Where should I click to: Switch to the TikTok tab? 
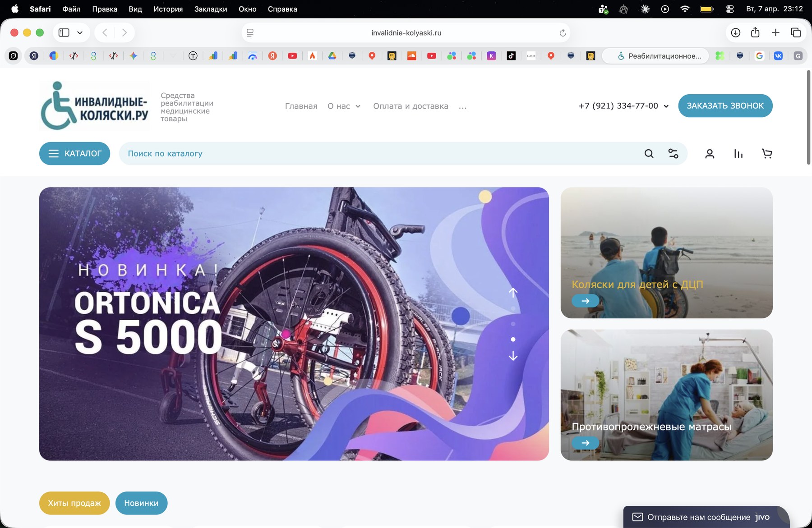point(511,56)
